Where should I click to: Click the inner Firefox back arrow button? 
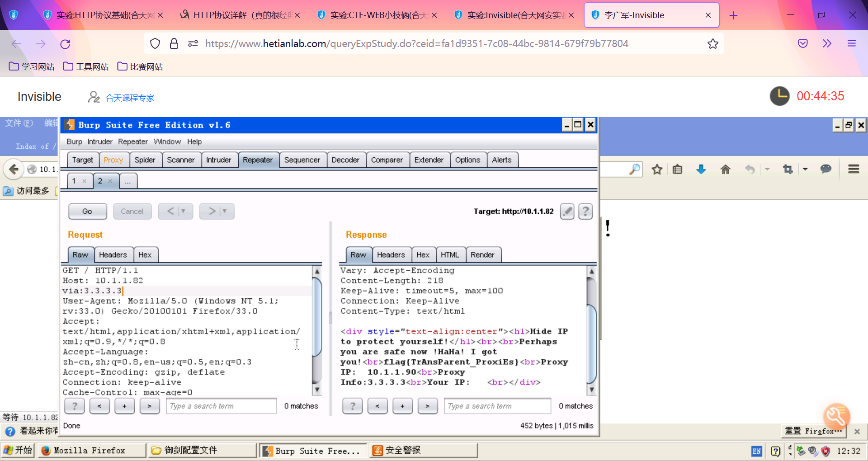(14, 169)
